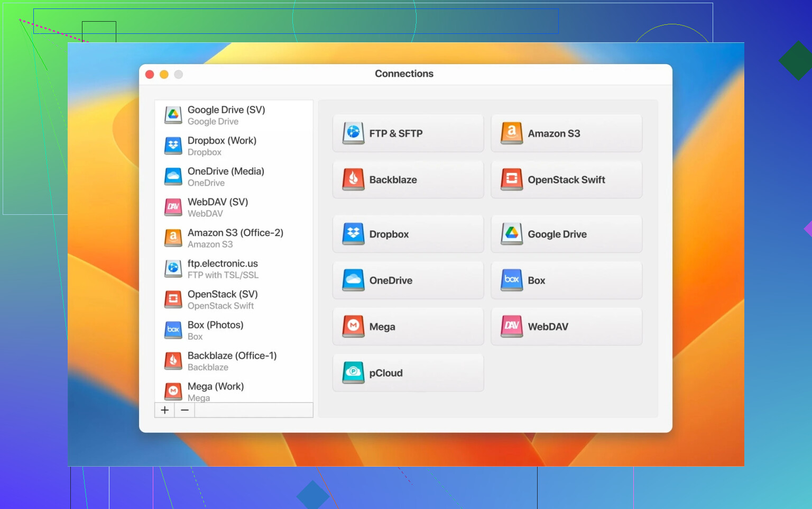The image size is (812, 509).
Task: Click the Mega icon in grid
Action: coord(353,326)
